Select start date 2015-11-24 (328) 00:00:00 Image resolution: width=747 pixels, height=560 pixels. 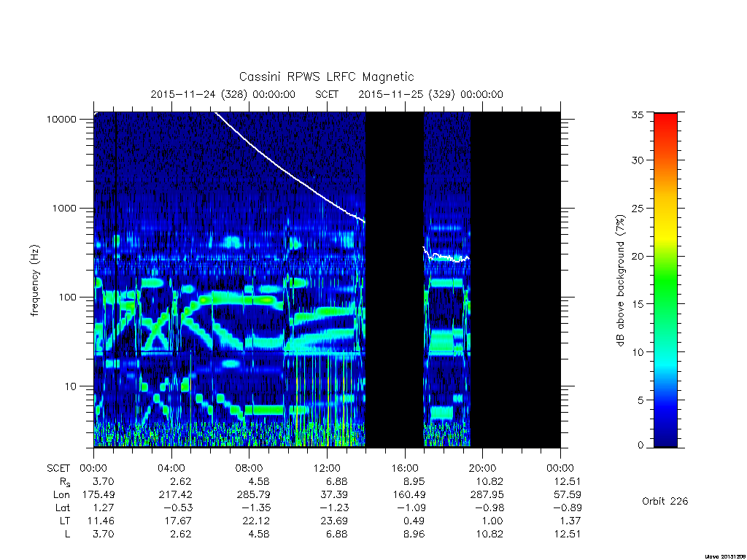(x=223, y=94)
